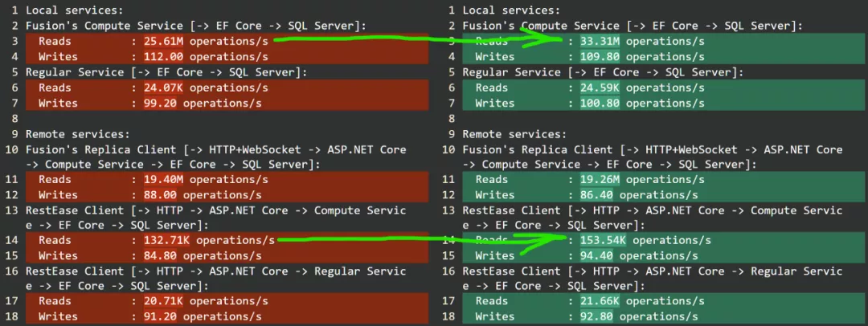Select the 33.31M reads value

click(600, 42)
